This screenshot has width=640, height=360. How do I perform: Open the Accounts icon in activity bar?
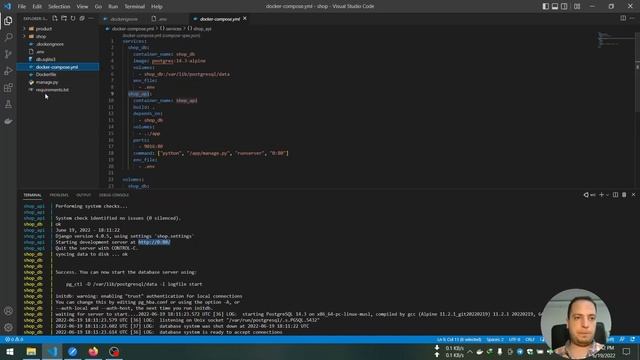click(8, 311)
